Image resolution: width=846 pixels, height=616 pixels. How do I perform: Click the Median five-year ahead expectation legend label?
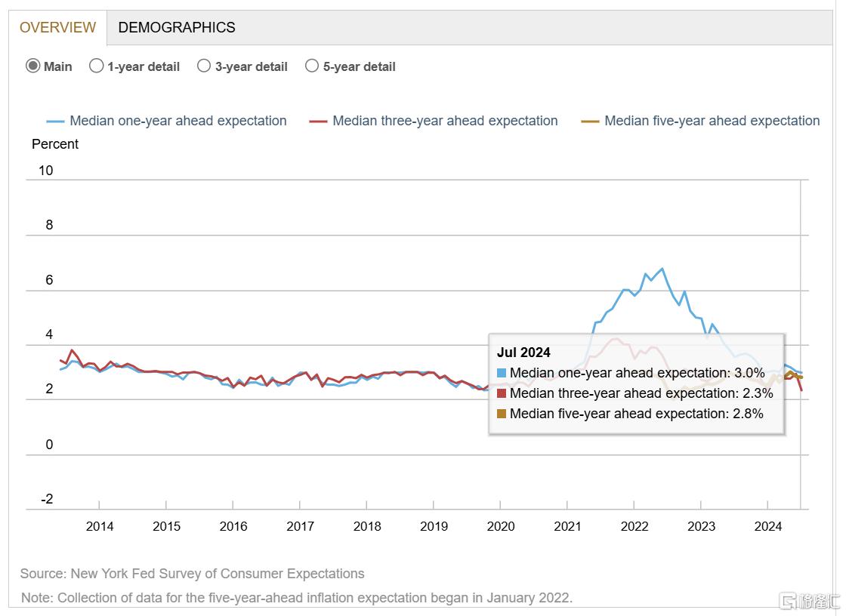point(712,121)
